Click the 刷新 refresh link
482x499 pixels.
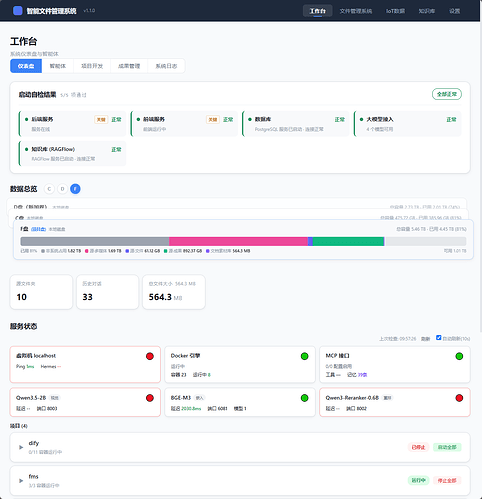425,339
